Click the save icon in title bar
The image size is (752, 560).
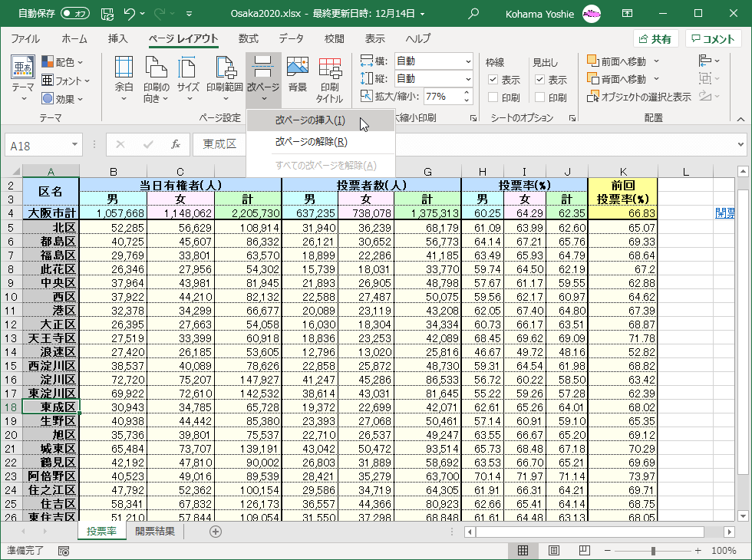point(107,14)
